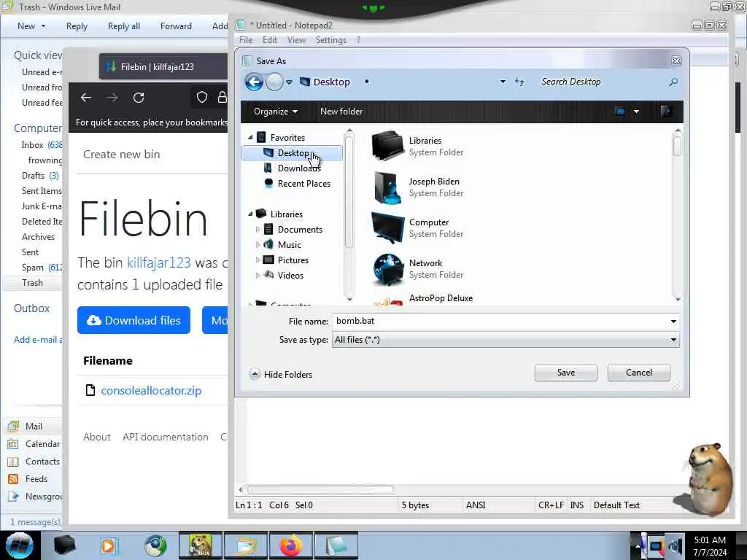
Task: Click the Windows Start orb
Action: pos(19,545)
